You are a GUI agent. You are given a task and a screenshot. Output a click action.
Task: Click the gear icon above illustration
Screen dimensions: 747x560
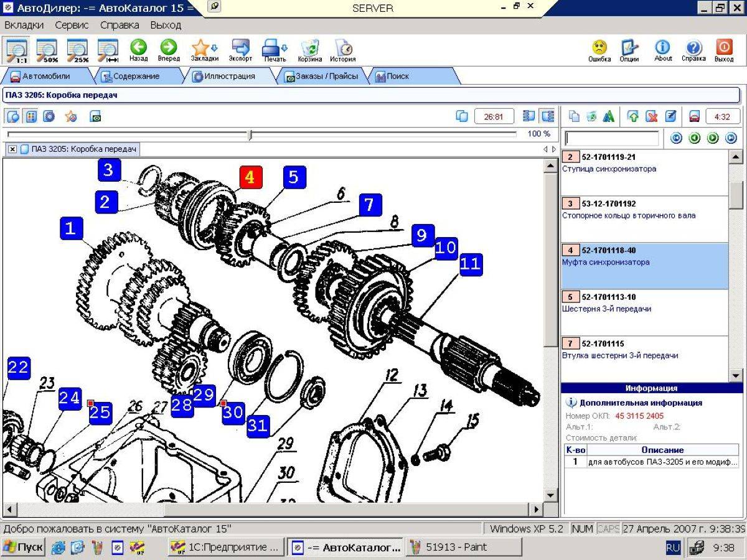[x=49, y=116]
